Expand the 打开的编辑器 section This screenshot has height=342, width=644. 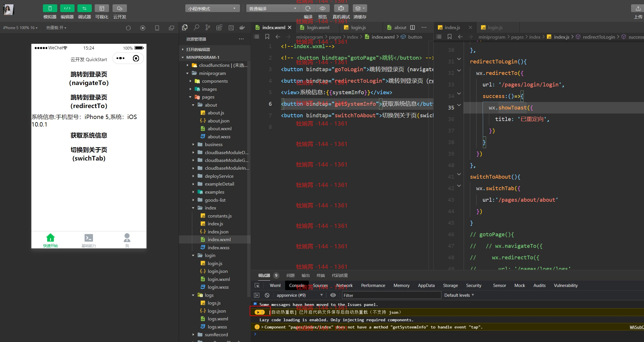214,50
